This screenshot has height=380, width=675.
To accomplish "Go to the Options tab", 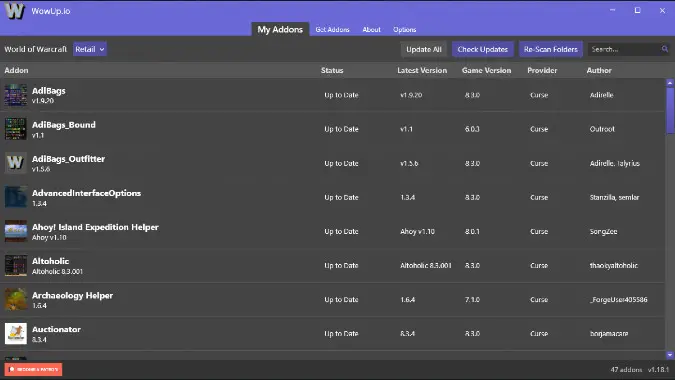I will pos(404,30).
